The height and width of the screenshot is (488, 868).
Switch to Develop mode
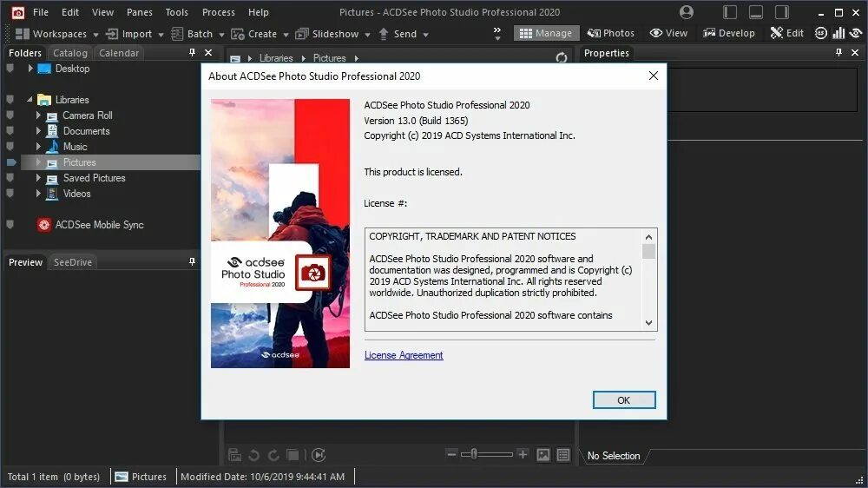click(x=729, y=33)
